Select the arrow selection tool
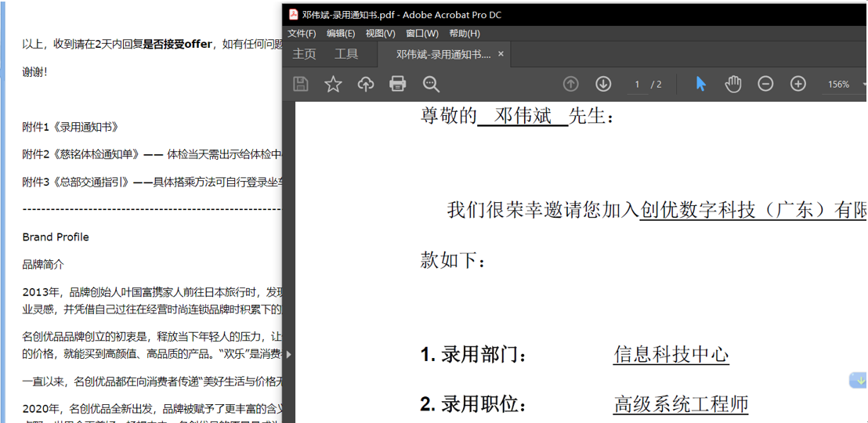The height and width of the screenshot is (423, 868). [x=701, y=84]
